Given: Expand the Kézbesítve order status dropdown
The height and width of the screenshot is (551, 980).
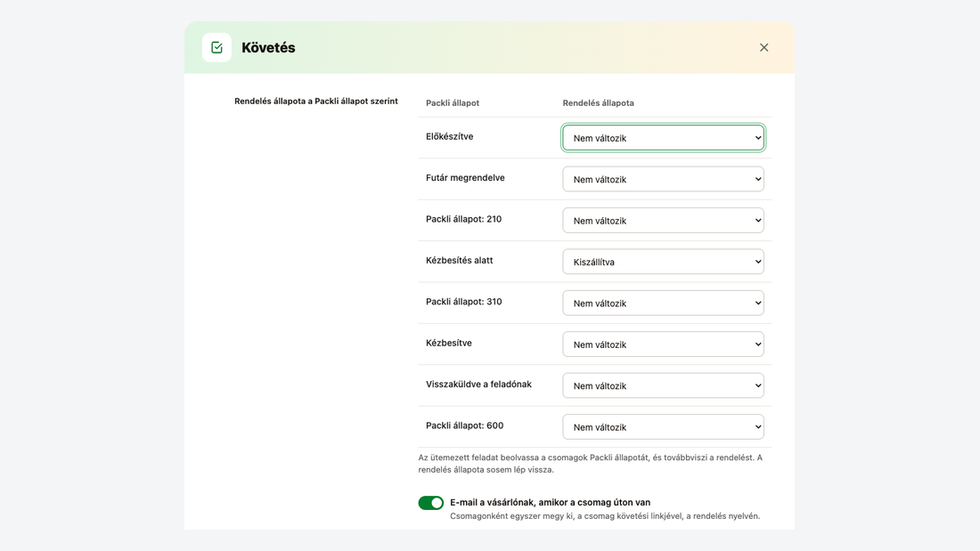Looking at the screenshot, I should point(663,344).
